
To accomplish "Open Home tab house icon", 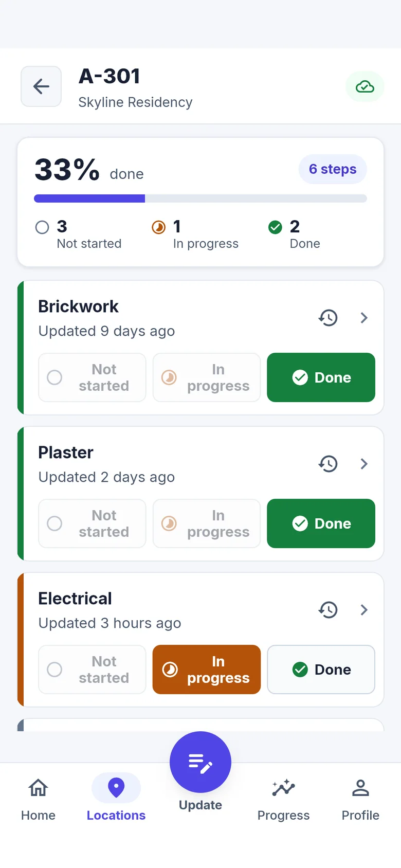I will tap(38, 788).
